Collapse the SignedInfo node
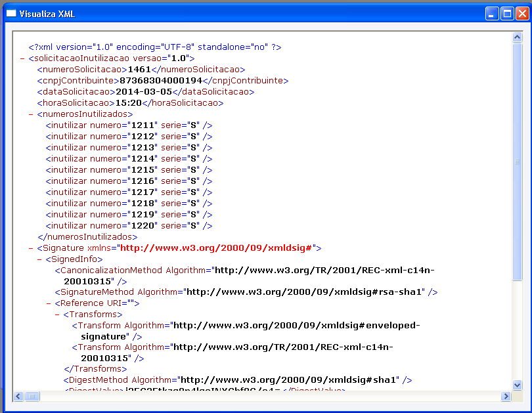 [39, 260]
